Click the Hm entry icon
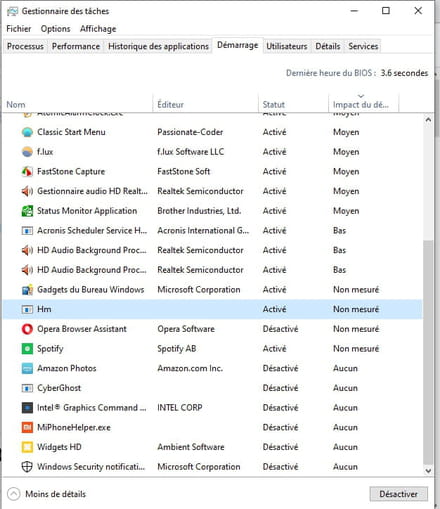440x509 pixels. (x=27, y=309)
